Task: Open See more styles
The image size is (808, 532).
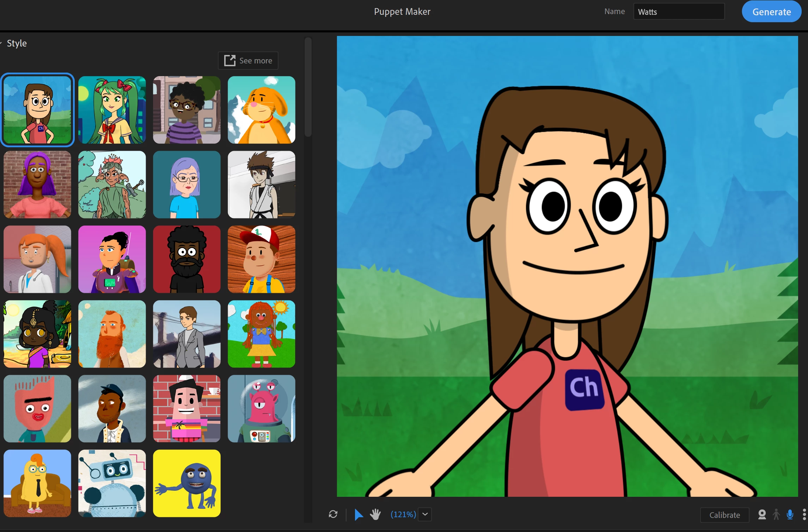Action: click(248, 61)
